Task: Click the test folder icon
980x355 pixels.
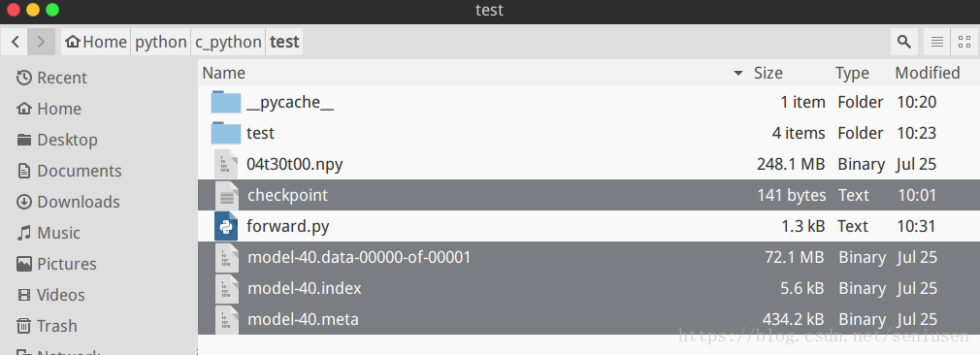Action: click(226, 133)
